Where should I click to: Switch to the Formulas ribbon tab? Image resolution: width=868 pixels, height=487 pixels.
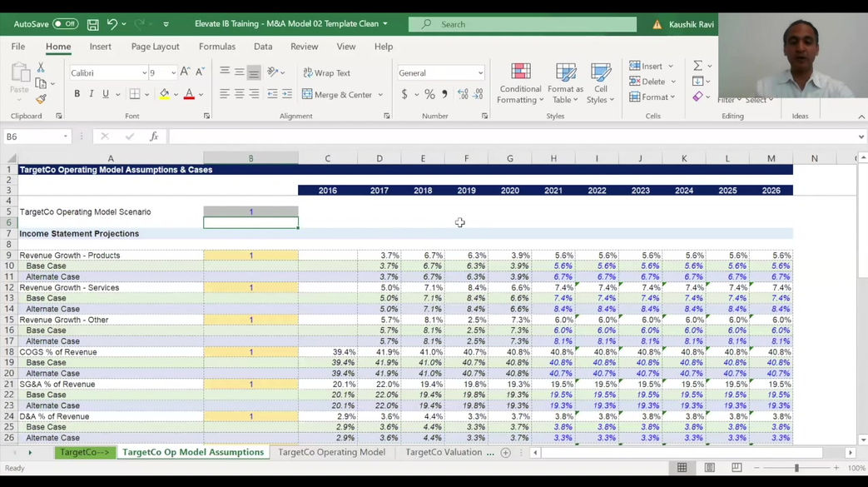point(216,47)
